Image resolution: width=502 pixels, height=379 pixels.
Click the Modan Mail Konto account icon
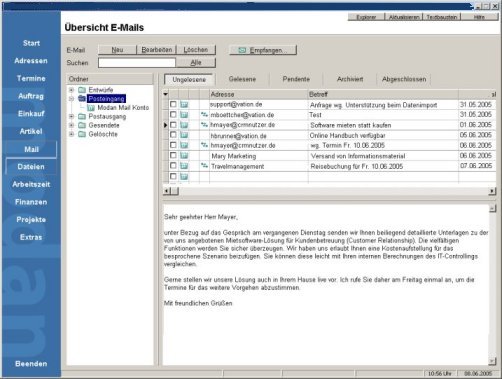click(91, 108)
